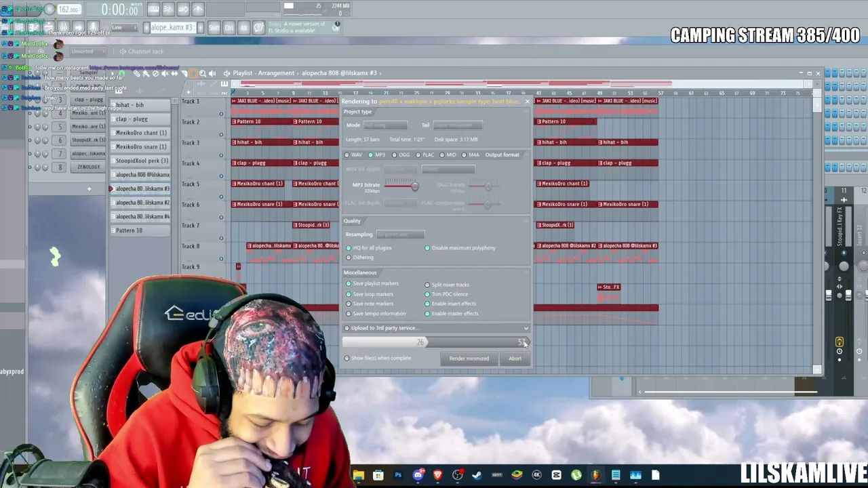Open the Mode dropdown in render dialog
The image size is (868, 488).
(386, 125)
